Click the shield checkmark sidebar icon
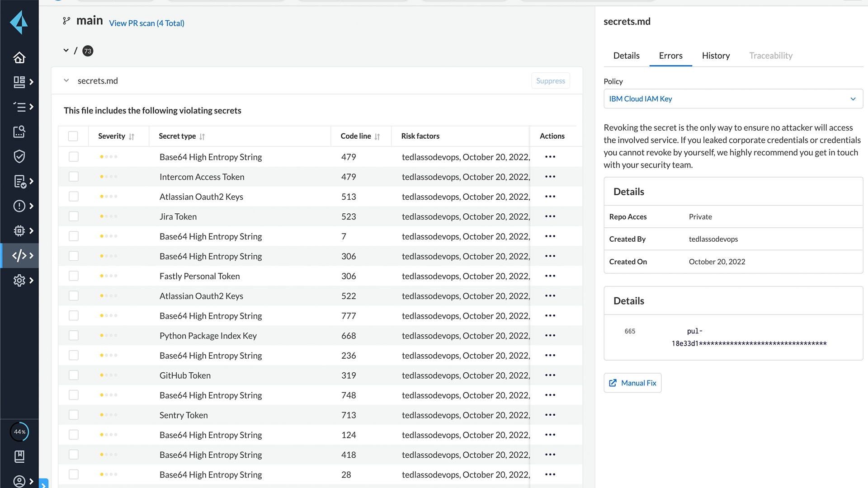Image resolution: width=868 pixels, height=488 pixels. [x=19, y=156]
